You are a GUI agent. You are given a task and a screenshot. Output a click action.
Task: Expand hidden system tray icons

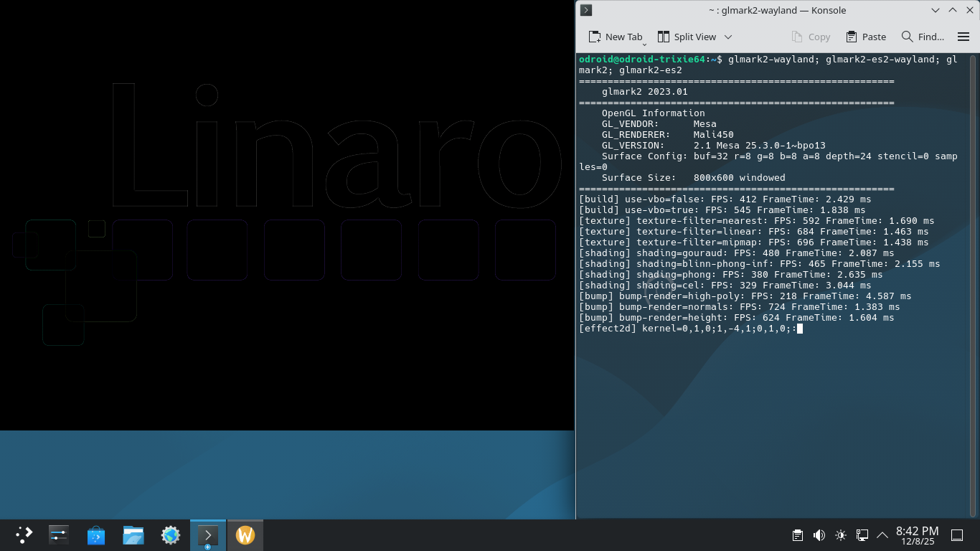pyautogui.click(x=882, y=535)
